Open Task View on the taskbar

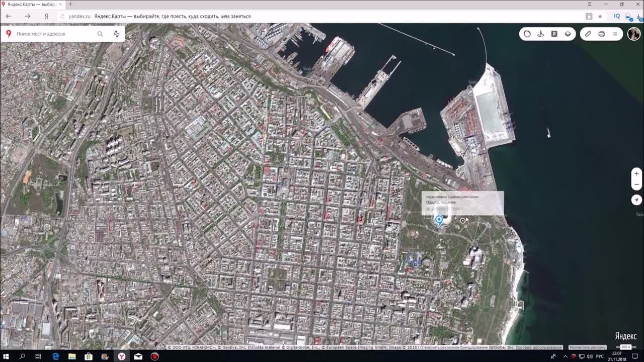(x=38, y=356)
